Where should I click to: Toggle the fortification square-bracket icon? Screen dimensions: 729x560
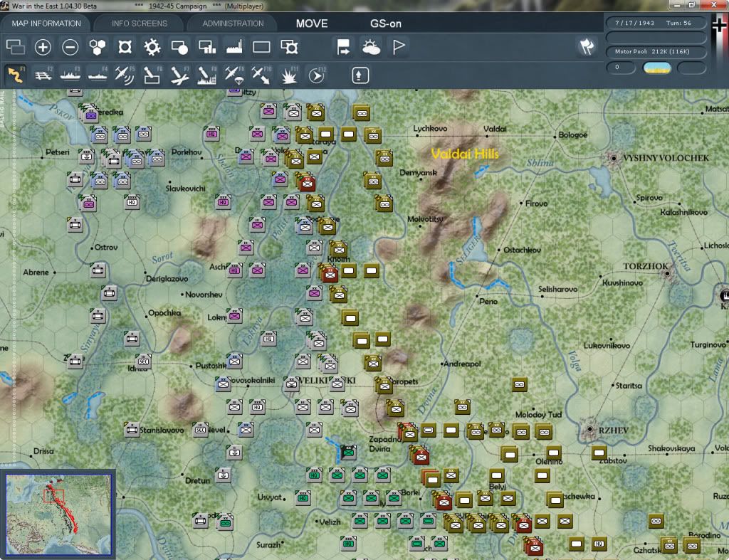(x=125, y=47)
